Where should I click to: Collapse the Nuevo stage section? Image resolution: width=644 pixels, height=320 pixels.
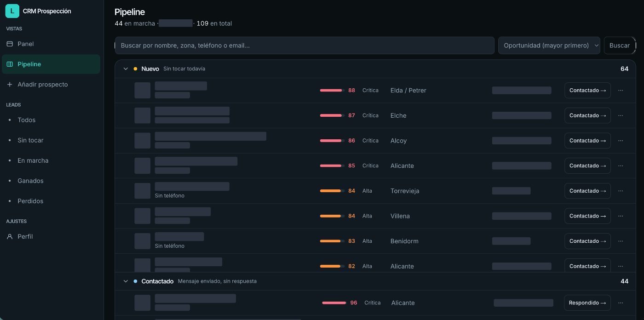point(126,69)
